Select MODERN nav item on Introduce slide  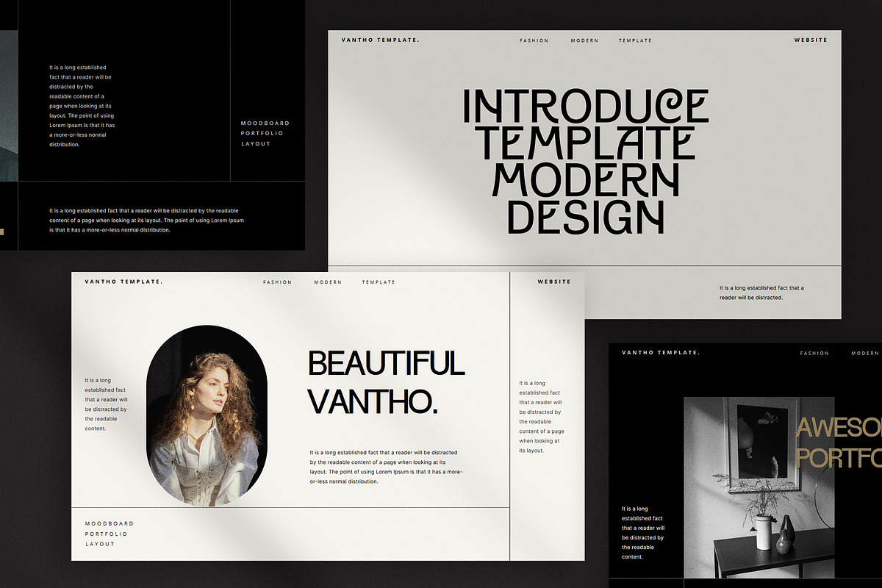click(x=584, y=40)
